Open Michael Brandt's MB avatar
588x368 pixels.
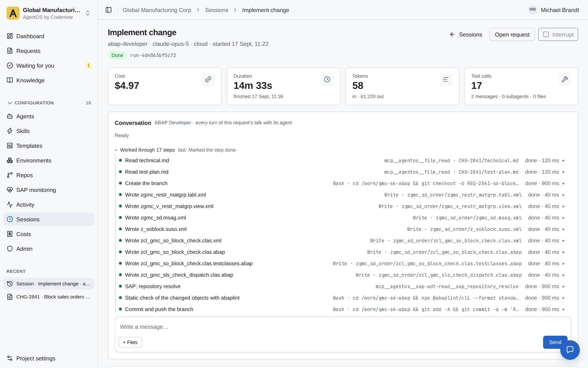point(532,10)
